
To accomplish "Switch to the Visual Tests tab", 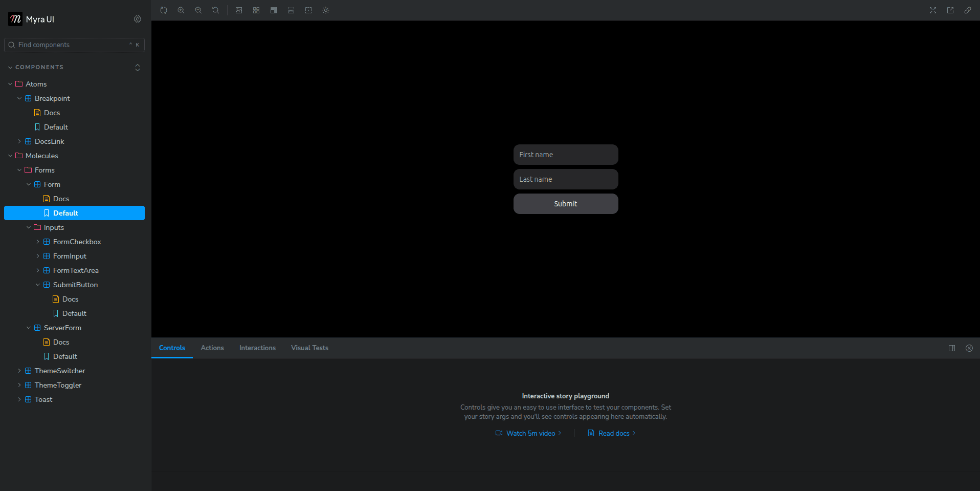I will (x=309, y=348).
